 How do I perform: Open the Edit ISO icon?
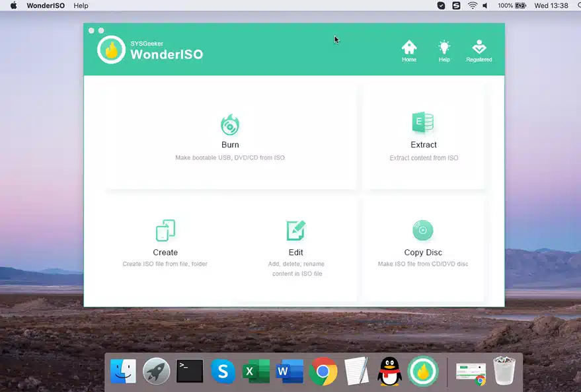(295, 230)
